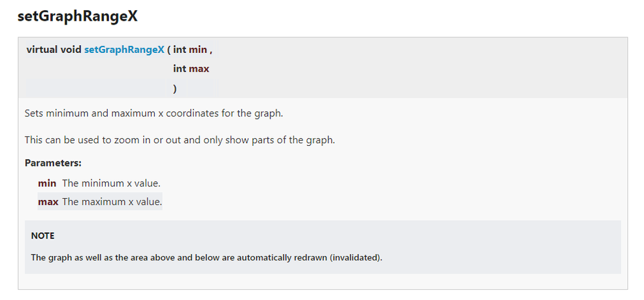Click the 'zoom in or out' description sentence
Image resolution: width=644 pixels, height=300 pixels.
pyautogui.click(x=180, y=140)
